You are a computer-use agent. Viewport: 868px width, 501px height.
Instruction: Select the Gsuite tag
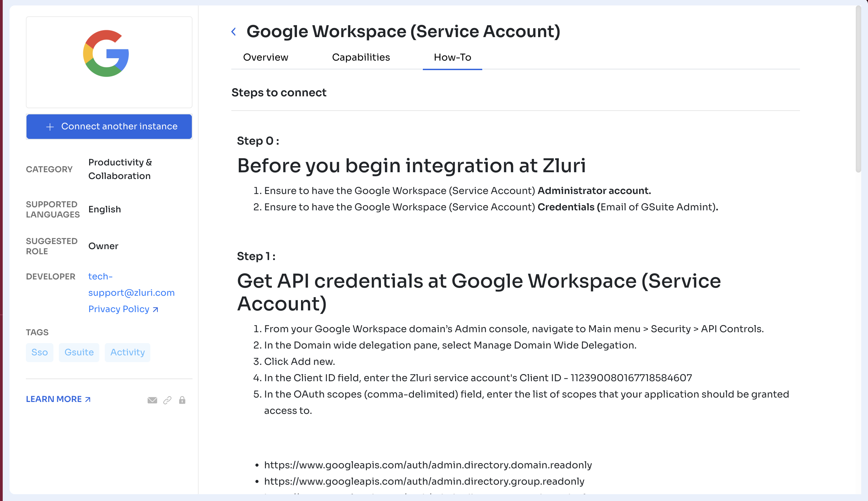pos(79,352)
